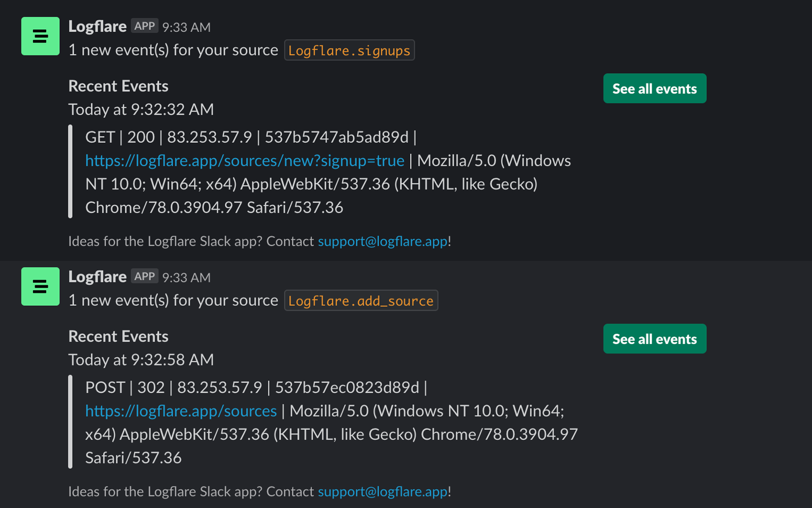812x508 pixels.
Task: Click the APP badge on the signups message
Action: click(145, 26)
